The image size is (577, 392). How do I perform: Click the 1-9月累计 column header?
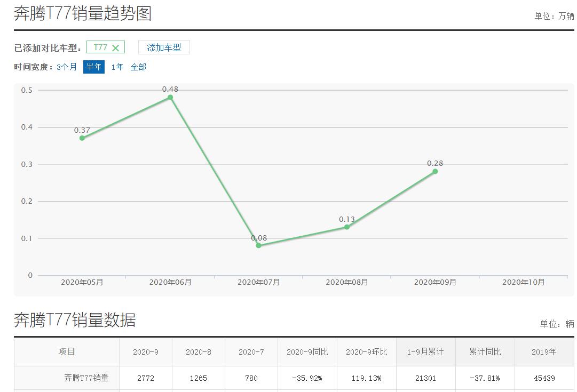(x=426, y=352)
